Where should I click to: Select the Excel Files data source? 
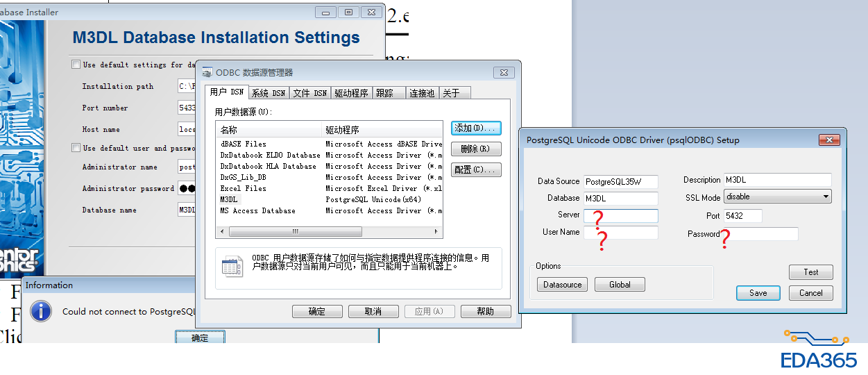(330, 188)
